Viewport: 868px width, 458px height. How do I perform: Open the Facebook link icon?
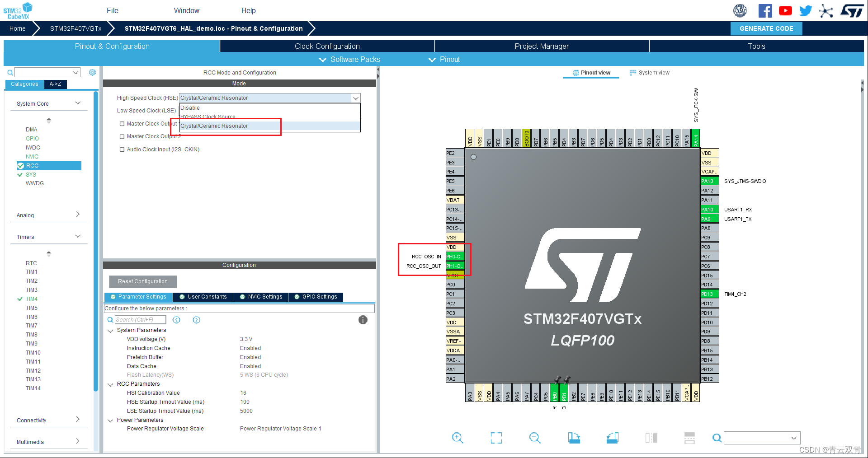pyautogui.click(x=765, y=10)
